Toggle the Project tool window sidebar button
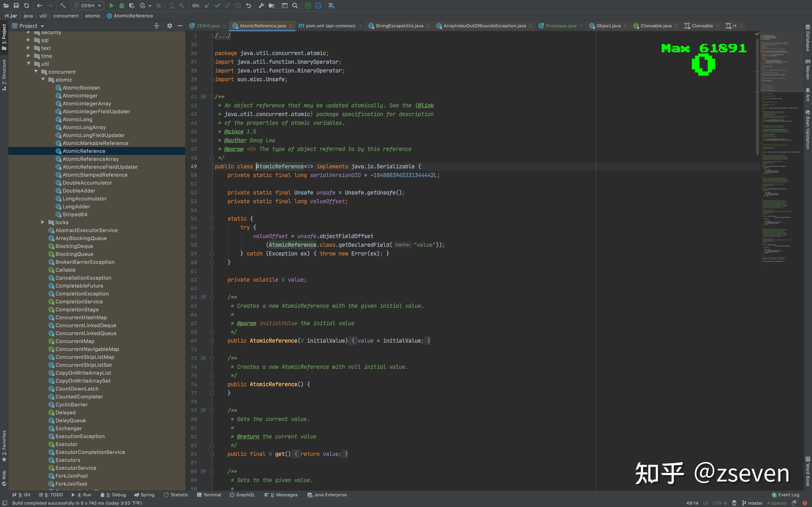The width and height of the screenshot is (812, 507). click(x=4, y=37)
